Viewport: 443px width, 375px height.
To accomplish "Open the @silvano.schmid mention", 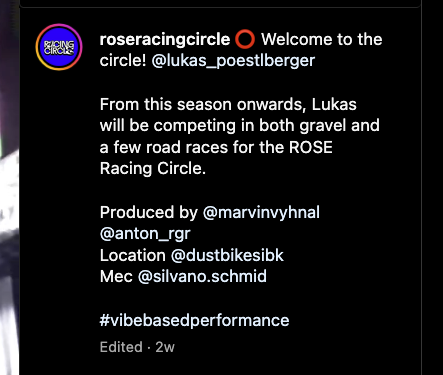I will coord(202,277).
